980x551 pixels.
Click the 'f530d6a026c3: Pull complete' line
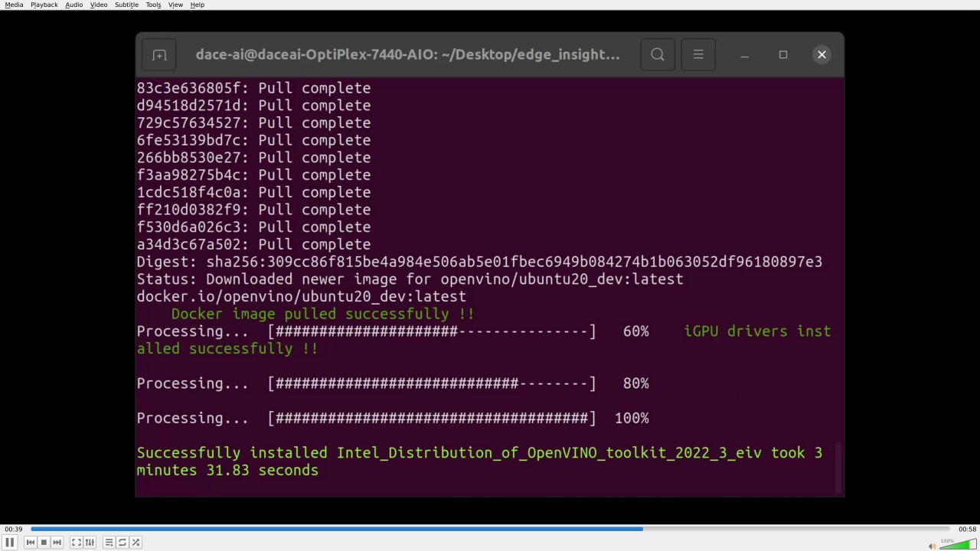pos(253,227)
